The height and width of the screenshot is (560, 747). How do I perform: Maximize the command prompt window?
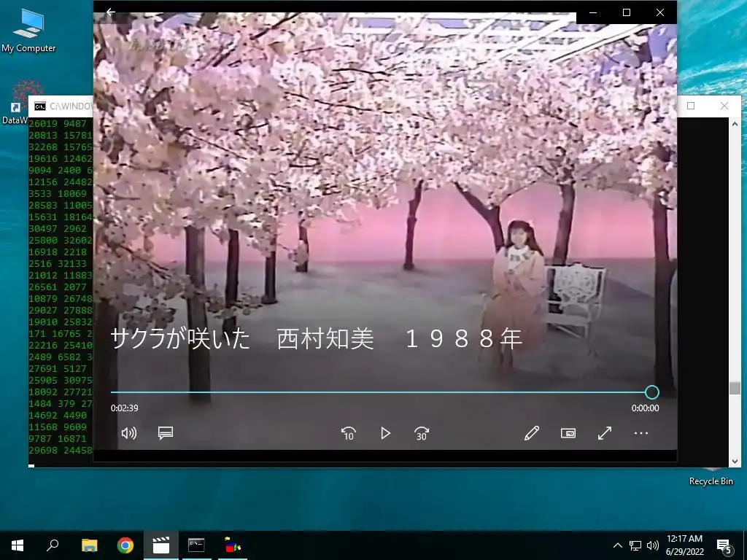pos(691,106)
